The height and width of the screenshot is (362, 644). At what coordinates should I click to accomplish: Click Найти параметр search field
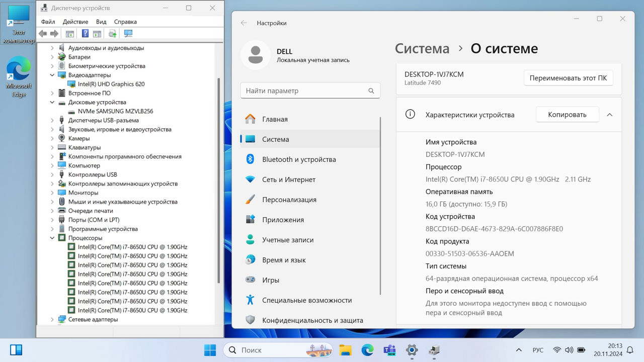point(310,91)
